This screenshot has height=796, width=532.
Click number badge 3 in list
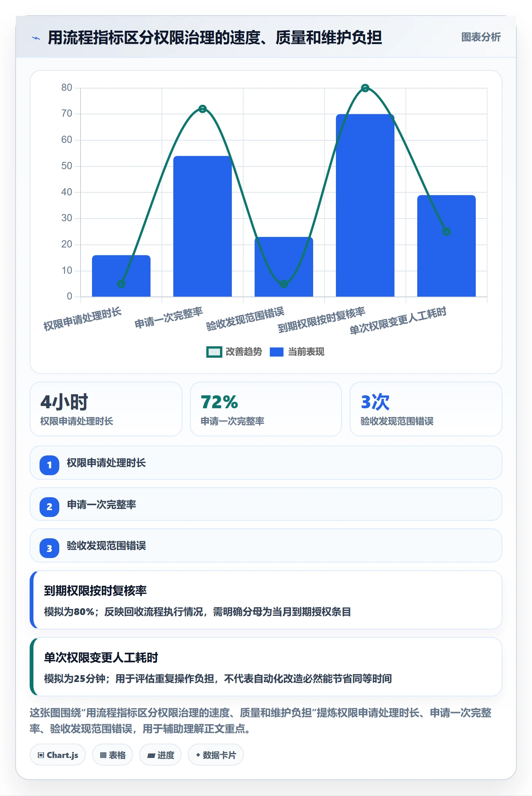(49, 548)
